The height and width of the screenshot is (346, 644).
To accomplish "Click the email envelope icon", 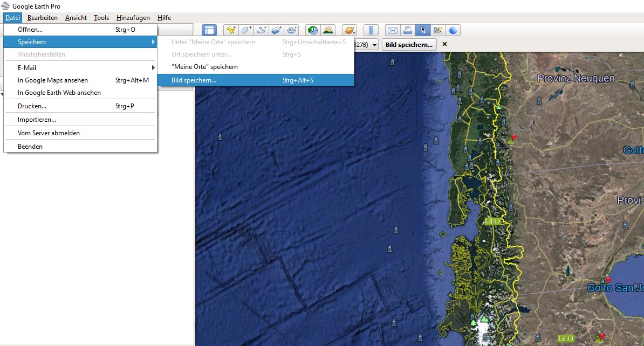I will [393, 30].
